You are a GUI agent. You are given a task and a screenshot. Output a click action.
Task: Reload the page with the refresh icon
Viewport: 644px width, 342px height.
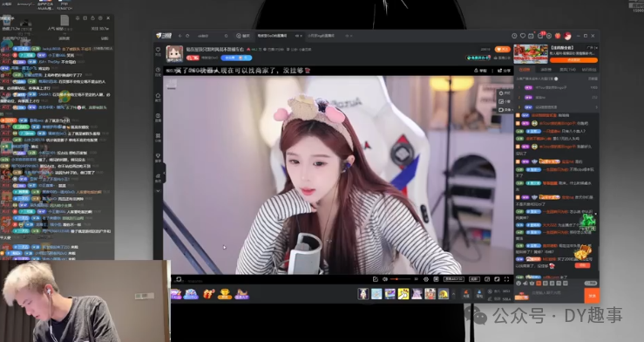click(187, 36)
